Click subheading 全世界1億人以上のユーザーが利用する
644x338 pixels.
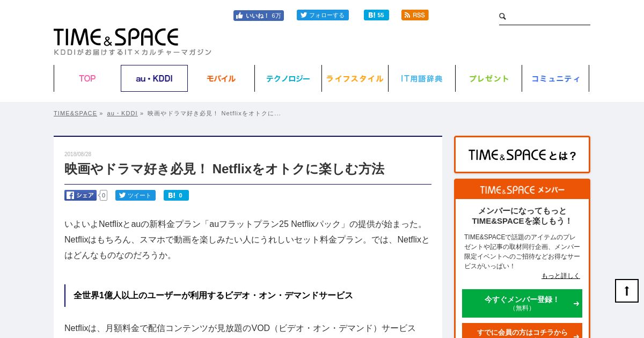point(213,296)
